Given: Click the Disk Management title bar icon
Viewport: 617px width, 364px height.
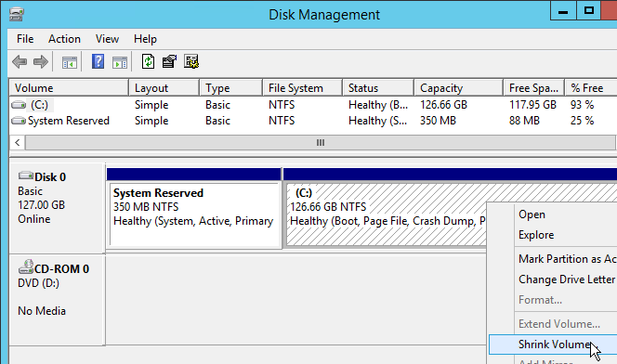Looking at the screenshot, I should 17,14.
